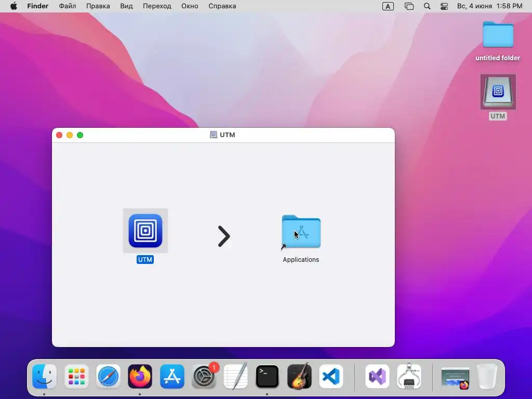The width and height of the screenshot is (532, 399).
Task: Open Finder from the Dock
Action: click(x=44, y=376)
